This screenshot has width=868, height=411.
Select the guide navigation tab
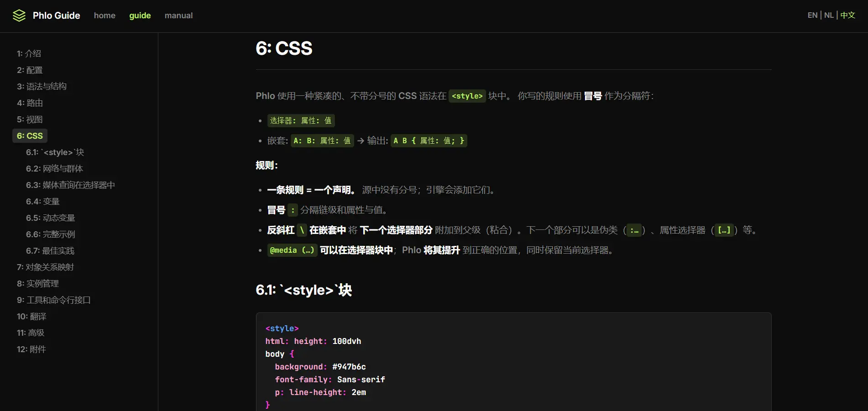click(140, 16)
